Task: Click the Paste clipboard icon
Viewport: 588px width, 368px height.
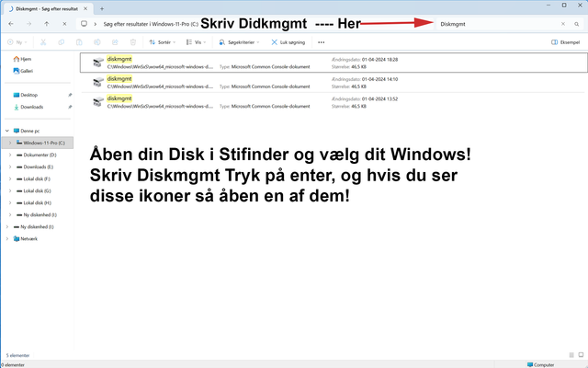Action: [x=79, y=42]
